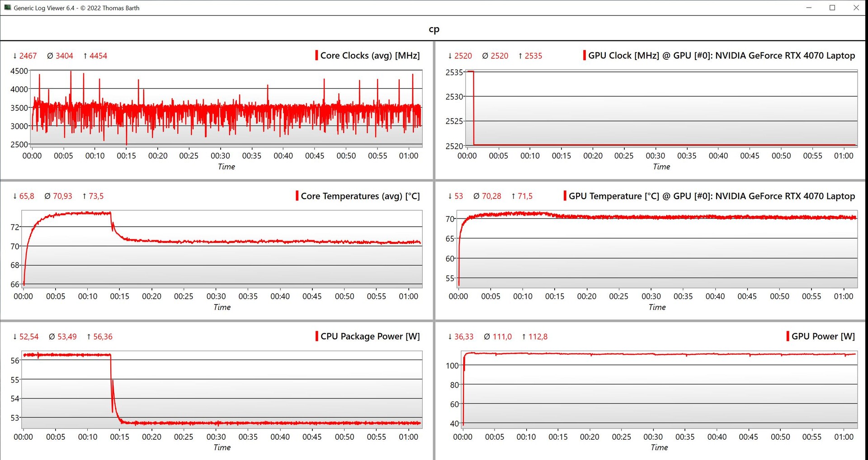The image size is (868, 460).
Task: Click the maximum value "4454" for Core Clocks
Action: (98, 56)
